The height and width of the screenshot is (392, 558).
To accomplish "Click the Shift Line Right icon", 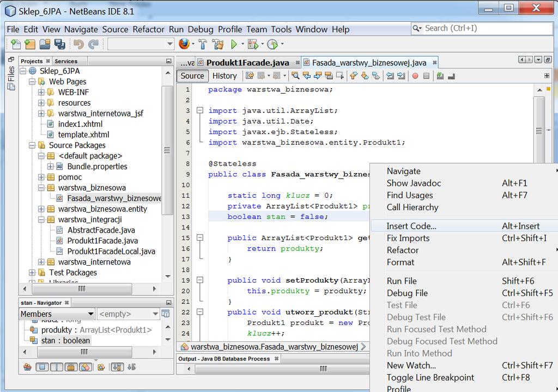I will (401, 76).
